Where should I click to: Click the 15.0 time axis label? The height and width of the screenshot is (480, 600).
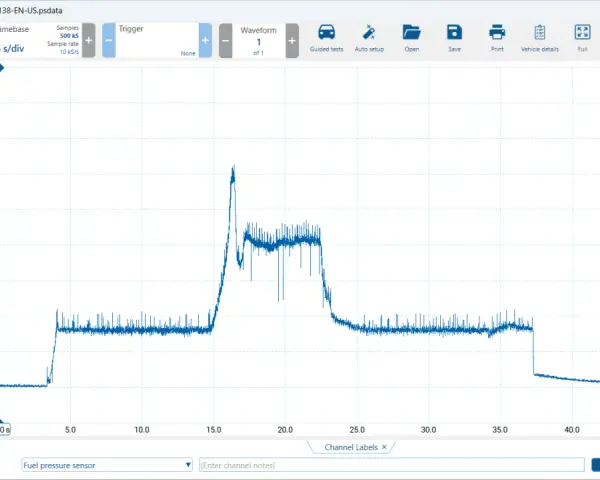(x=214, y=430)
